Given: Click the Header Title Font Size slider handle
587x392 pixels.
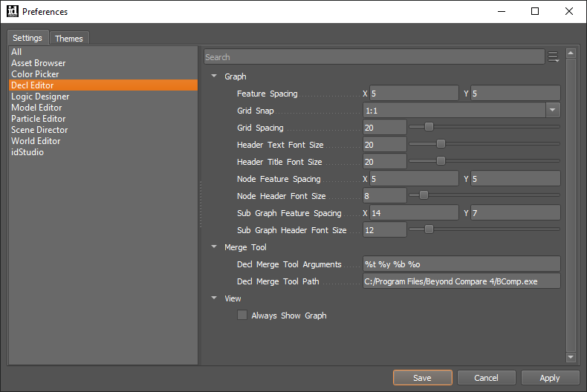Looking at the screenshot, I should pos(441,161).
